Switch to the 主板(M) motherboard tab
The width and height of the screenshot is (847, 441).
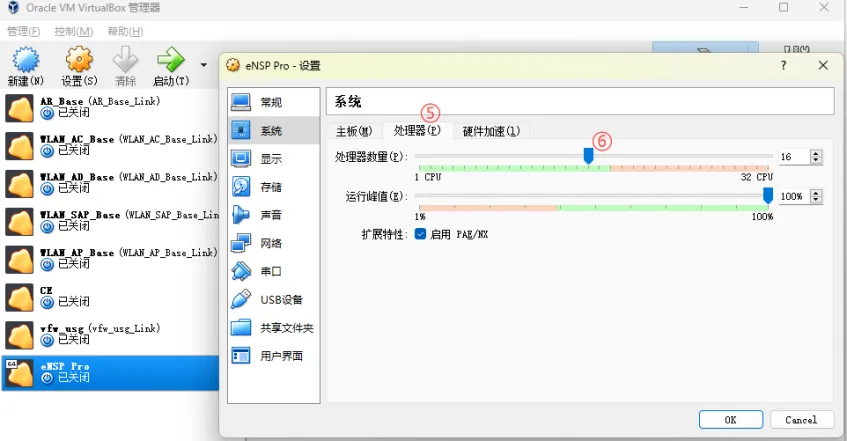pos(354,131)
